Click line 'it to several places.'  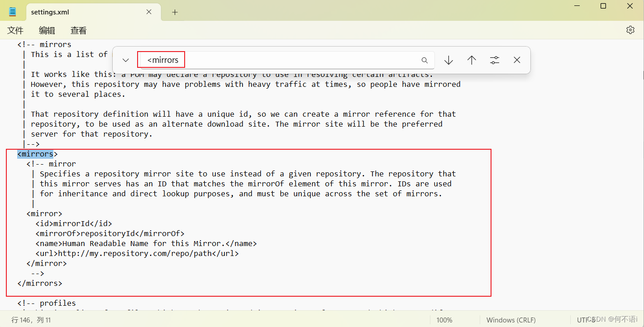click(x=78, y=94)
